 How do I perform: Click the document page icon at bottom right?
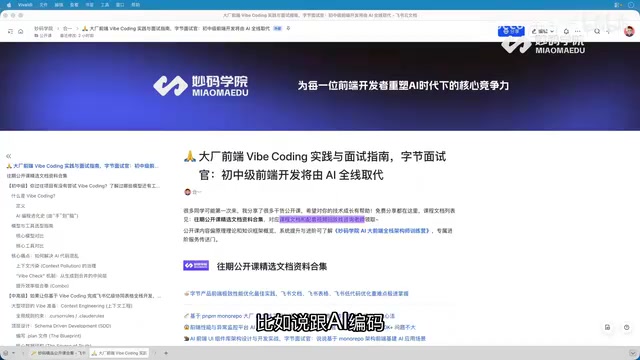tap(607, 327)
